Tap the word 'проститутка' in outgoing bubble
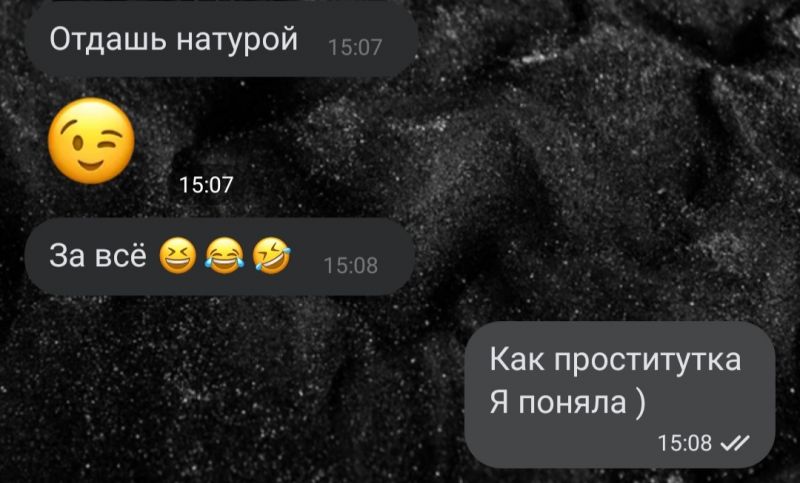This screenshot has width=800, height=483. click(x=647, y=361)
